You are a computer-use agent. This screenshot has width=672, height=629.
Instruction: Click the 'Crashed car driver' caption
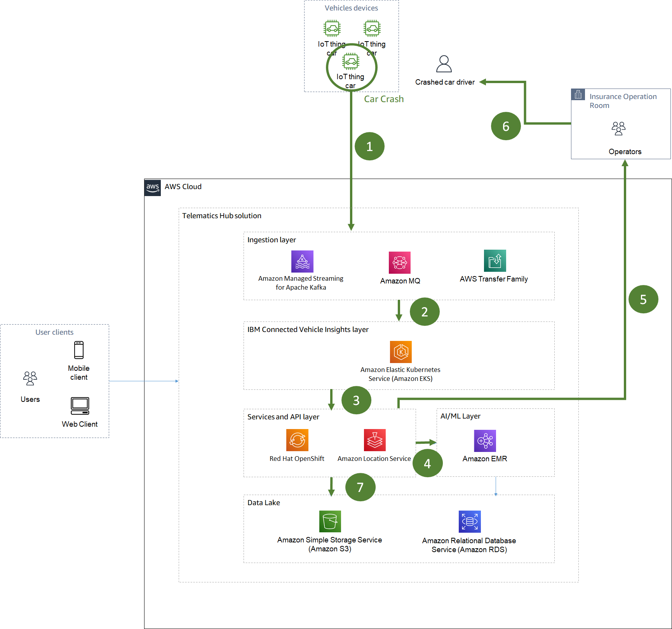(x=445, y=82)
